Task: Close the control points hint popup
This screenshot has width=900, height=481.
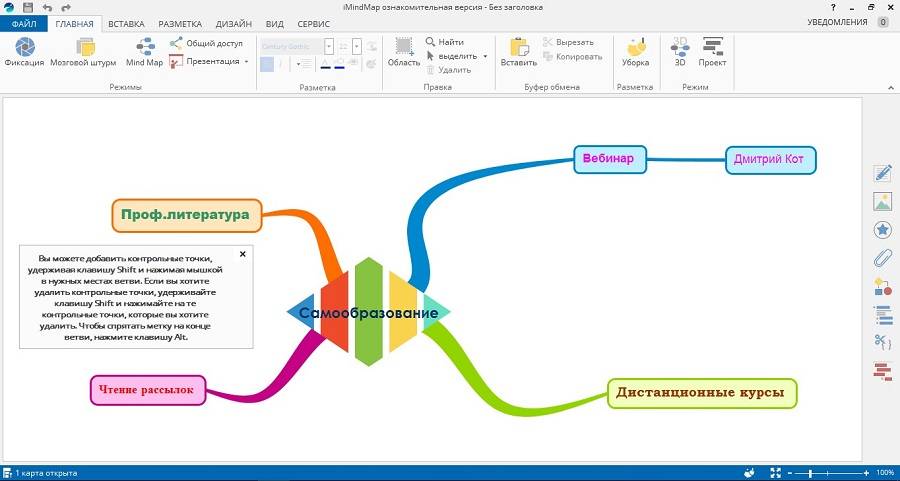Action: point(242,254)
